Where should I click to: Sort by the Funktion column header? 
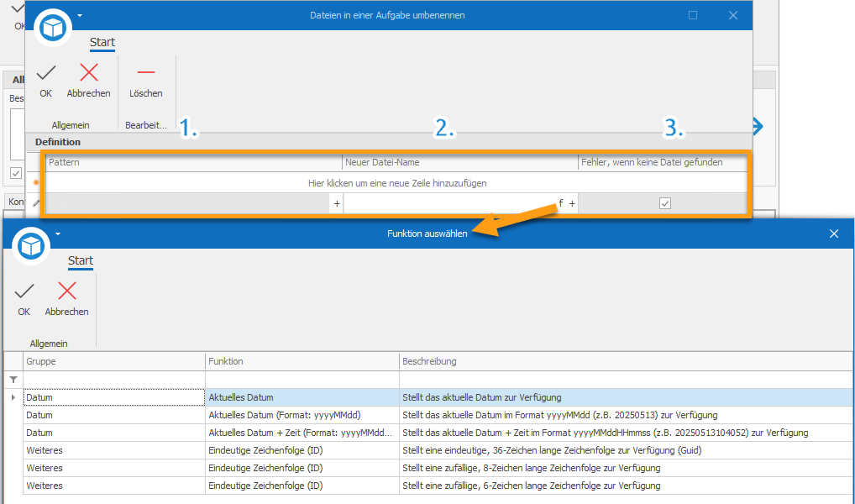click(302, 361)
